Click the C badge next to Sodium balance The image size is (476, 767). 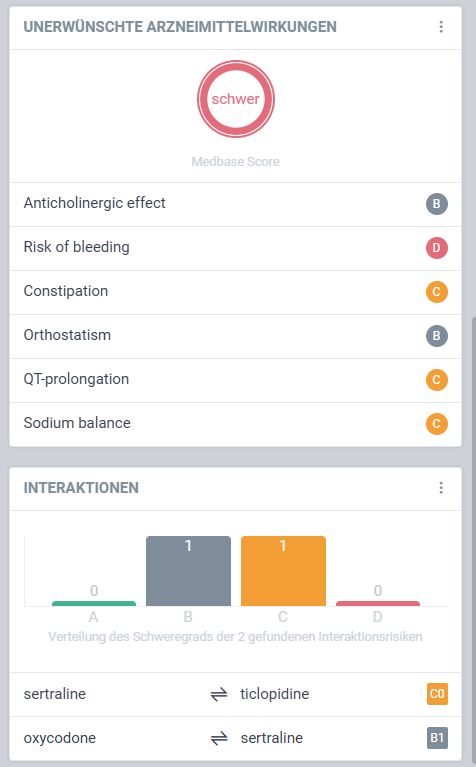pos(436,424)
